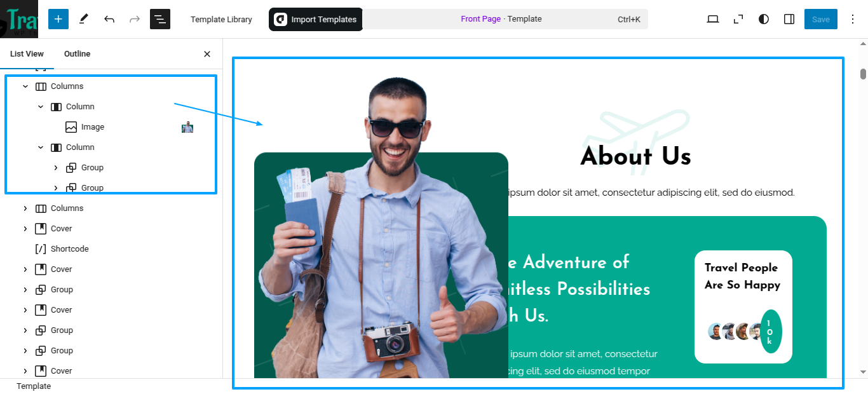Open the Front Page Template command bar
868x394 pixels.
pyautogui.click(x=501, y=19)
